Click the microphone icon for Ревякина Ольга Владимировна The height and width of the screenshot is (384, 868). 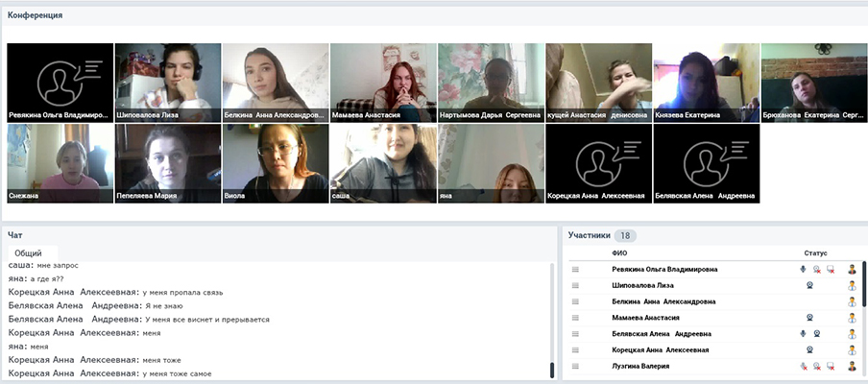pyautogui.click(x=803, y=270)
